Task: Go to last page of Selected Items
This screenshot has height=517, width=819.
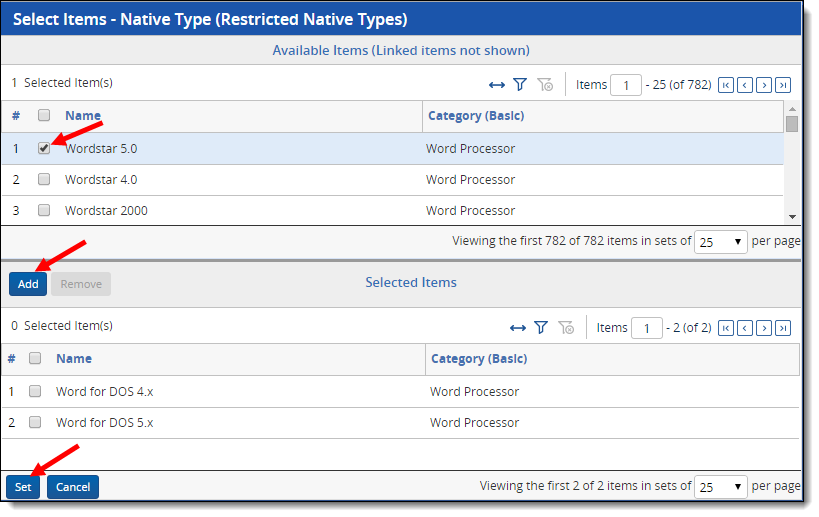Action: coord(783,328)
